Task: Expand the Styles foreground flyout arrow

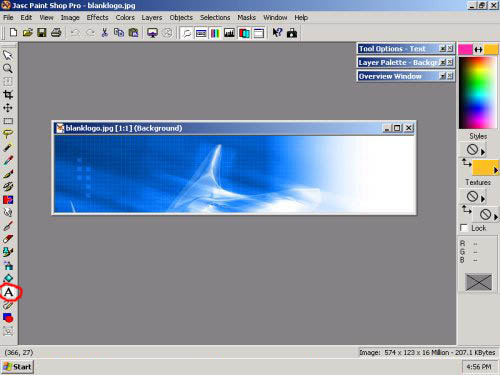Action: pos(483,152)
